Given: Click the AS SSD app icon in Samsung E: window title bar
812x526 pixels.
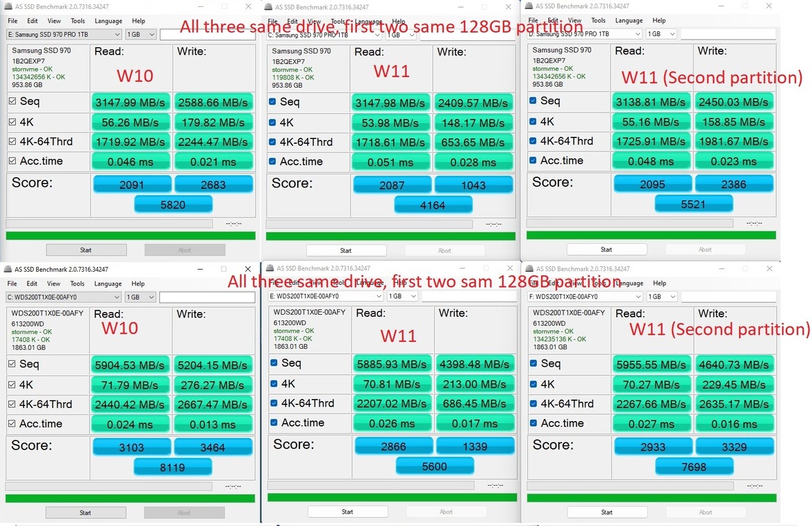Looking at the screenshot, I should coord(9,7).
